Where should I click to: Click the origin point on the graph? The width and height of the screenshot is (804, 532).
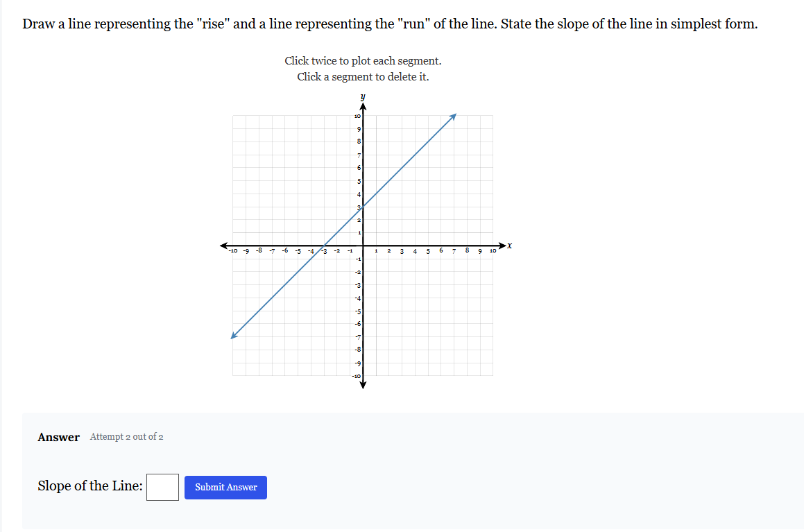(x=363, y=245)
